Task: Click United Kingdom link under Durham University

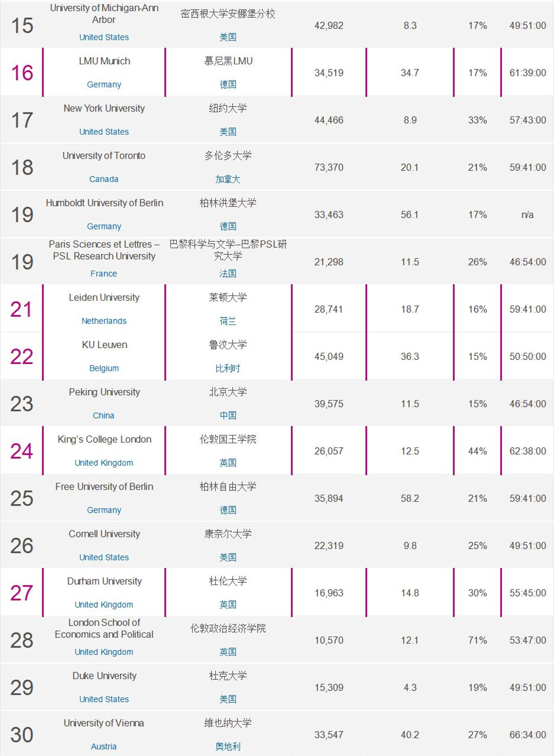Action: (x=104, y=605)
